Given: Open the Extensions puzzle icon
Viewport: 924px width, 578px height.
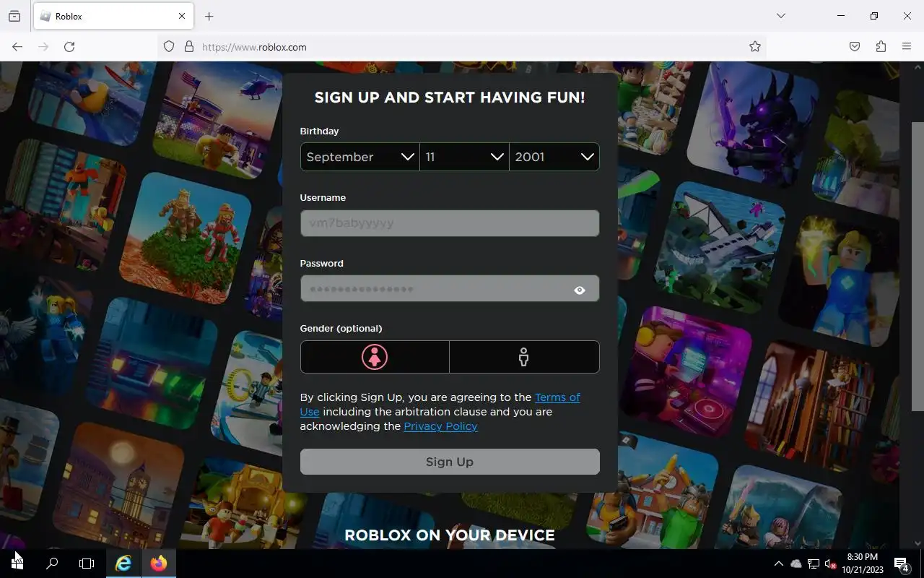Looking at the screenshot, I should click(x=881, y=46).
